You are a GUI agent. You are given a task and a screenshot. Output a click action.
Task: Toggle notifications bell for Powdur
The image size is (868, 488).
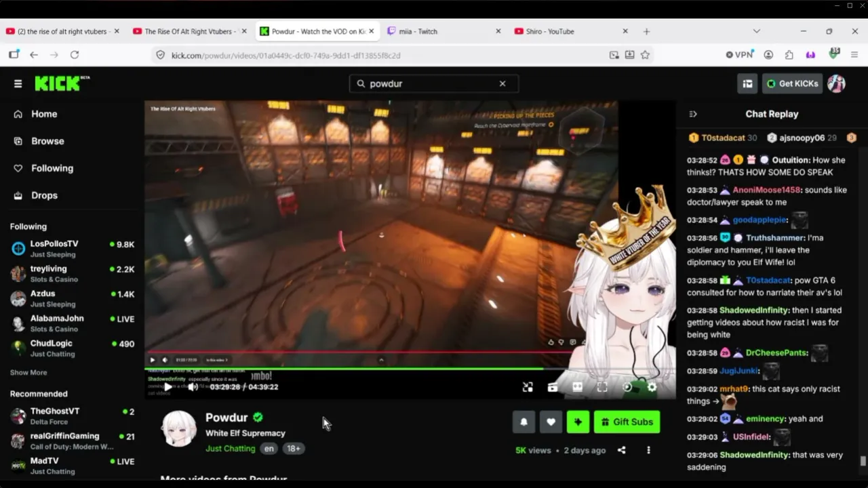click(524, 422)
